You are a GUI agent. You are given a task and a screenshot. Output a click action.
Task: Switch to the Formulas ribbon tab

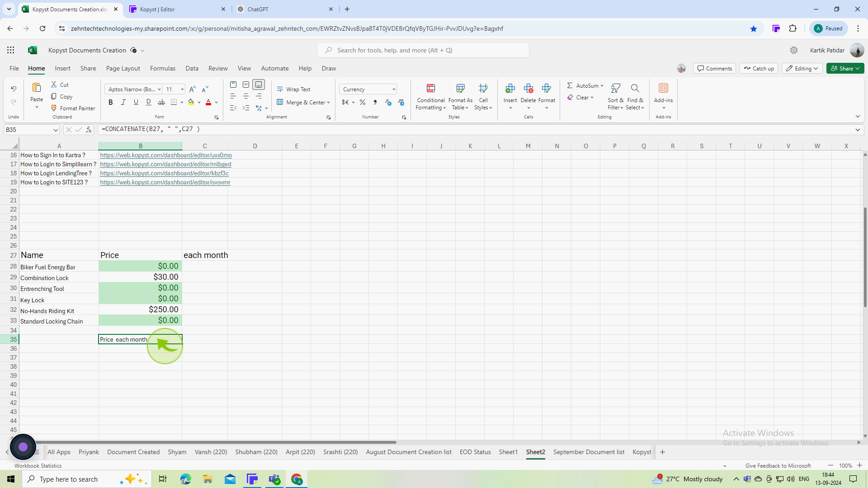(x=163, y=69)
